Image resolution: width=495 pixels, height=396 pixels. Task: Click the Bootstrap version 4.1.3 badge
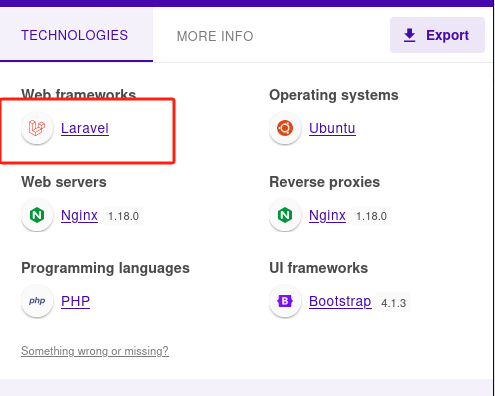point(393,303)
